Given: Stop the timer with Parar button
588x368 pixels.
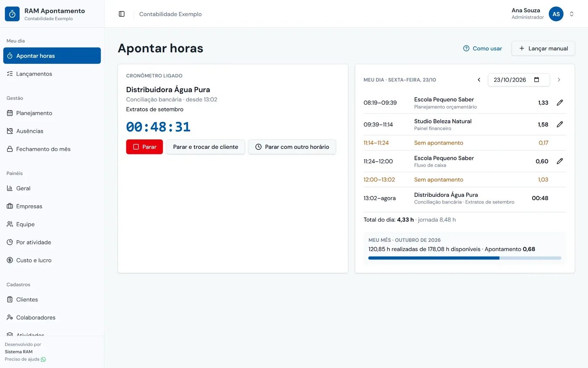Looking at the screenshot, I should pos(144,147).
